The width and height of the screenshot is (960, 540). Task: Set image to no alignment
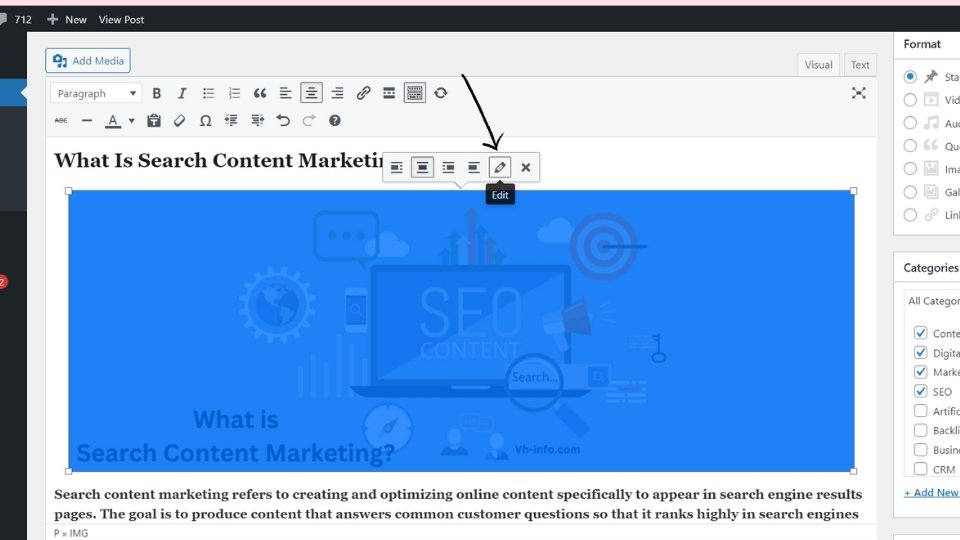[x=474, y=167]
